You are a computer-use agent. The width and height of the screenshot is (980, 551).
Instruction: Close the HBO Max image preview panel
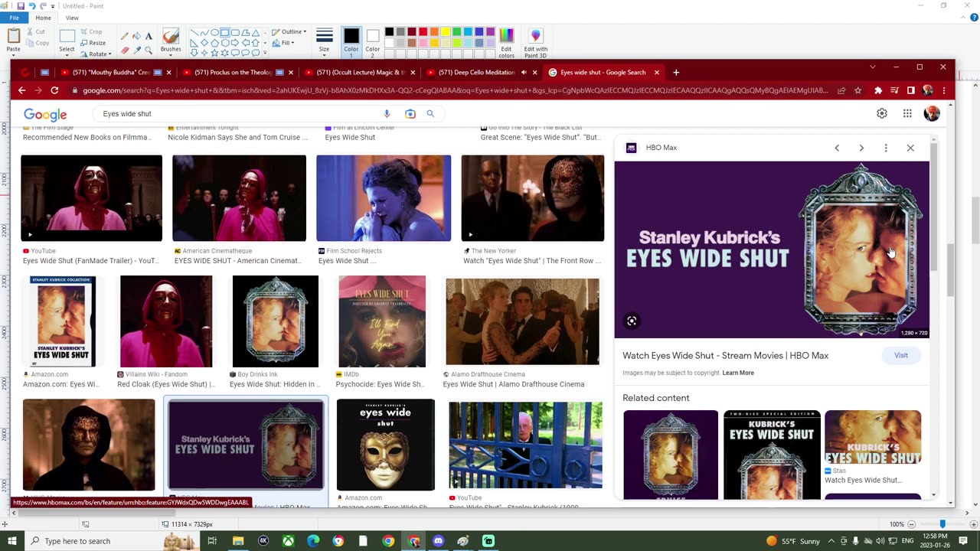tap(910, 148)
